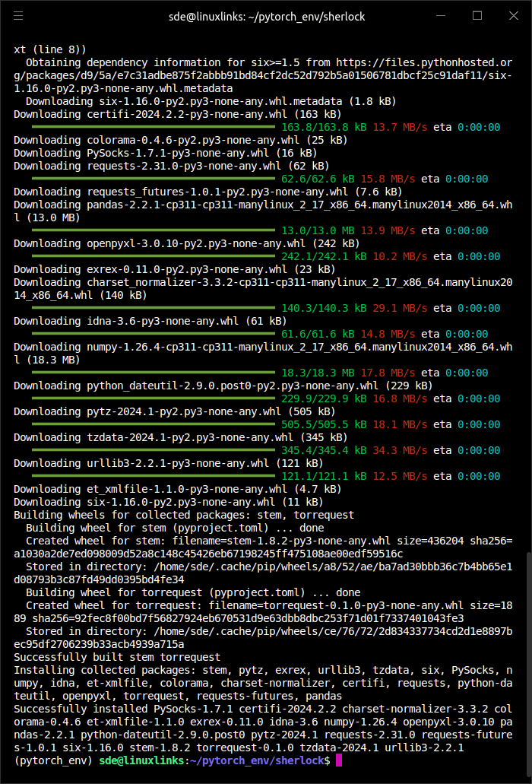Click 'Building wheel for stem (pyproject.toml)' line
The width and height of the screenshot is (532, 784).
tap(175, 528)
